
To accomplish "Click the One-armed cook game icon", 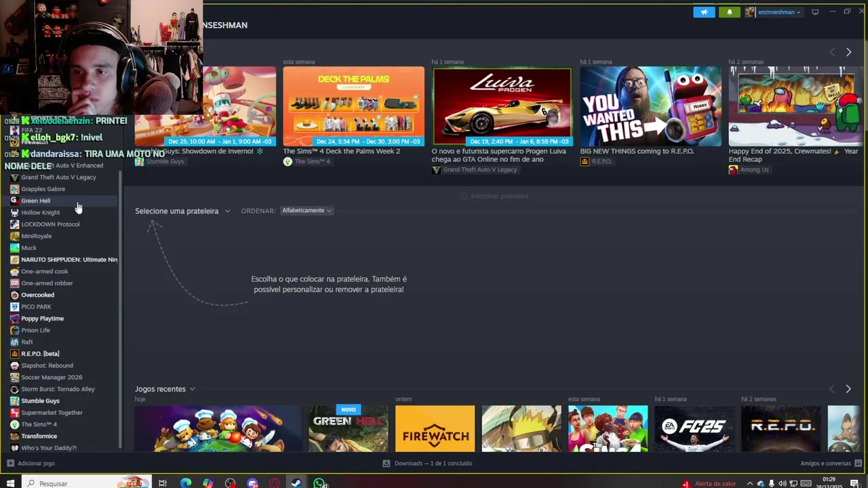I will pyautogui.click(x=14, y=271).
